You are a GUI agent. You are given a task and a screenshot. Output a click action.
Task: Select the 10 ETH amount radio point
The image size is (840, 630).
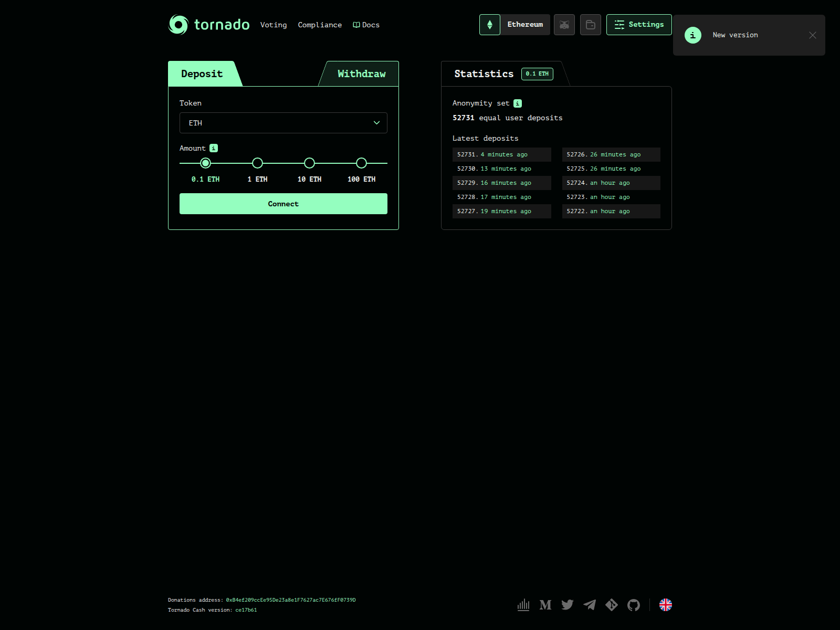point(309,163)
